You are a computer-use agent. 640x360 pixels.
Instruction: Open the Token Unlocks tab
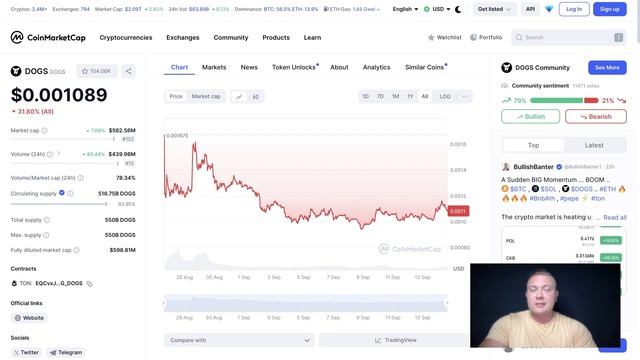(x=295, y=67)
